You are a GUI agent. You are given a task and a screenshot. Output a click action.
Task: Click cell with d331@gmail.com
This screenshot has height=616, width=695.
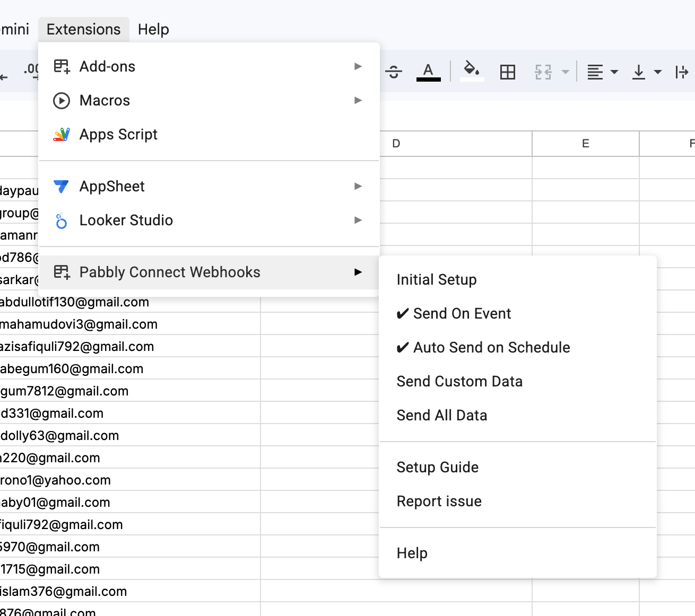130,413
